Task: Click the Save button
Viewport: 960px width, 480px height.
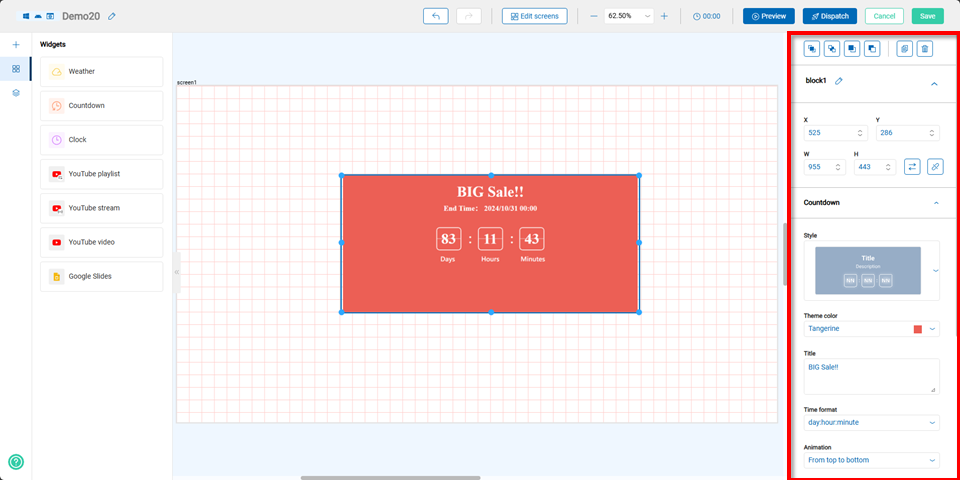Action: tap(927, 16)
